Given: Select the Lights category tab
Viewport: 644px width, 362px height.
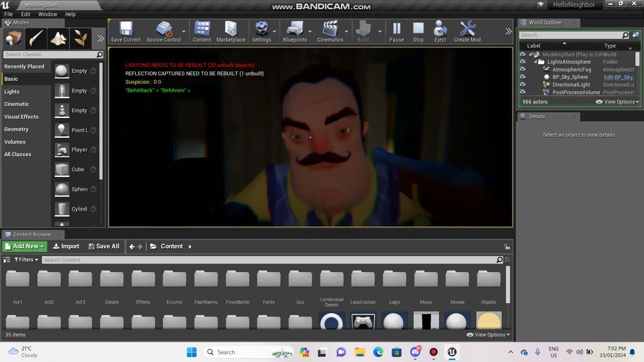Looking at the screenshot, I should pyautogui.click(x=12, y=92).
